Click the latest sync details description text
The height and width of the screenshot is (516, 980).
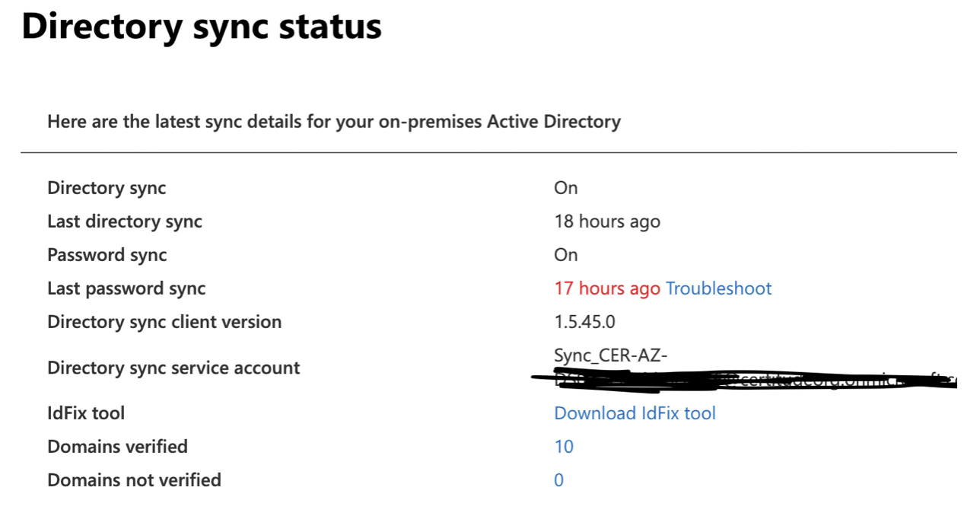334,121
